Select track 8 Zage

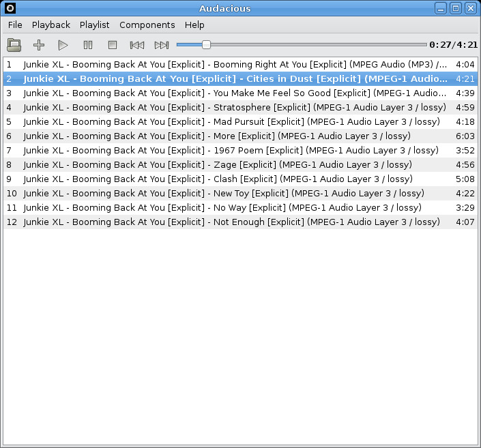coord(240,164)
